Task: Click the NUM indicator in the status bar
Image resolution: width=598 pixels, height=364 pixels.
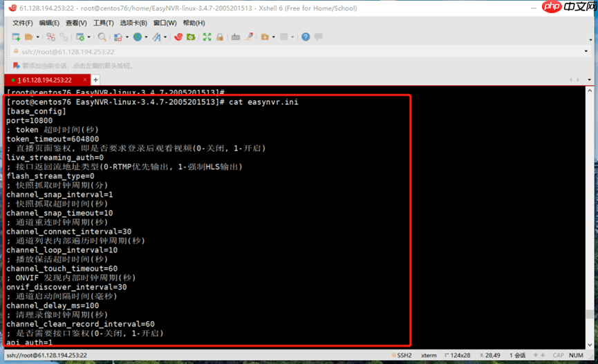Action: 576,355
